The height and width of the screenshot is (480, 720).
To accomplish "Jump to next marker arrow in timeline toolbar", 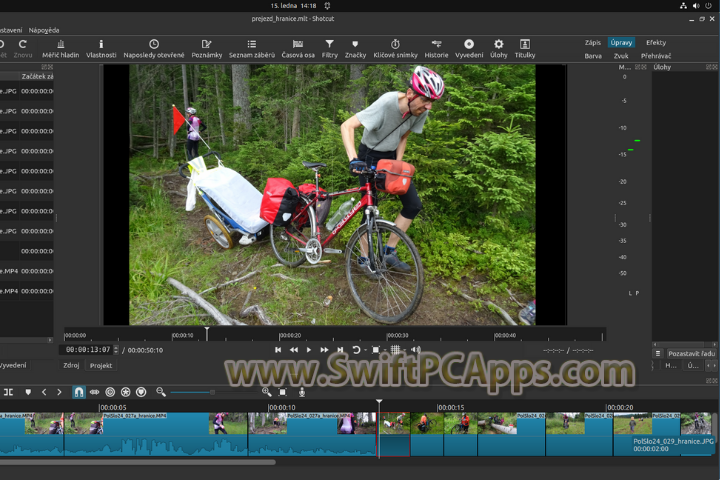I will click(59, 392).
